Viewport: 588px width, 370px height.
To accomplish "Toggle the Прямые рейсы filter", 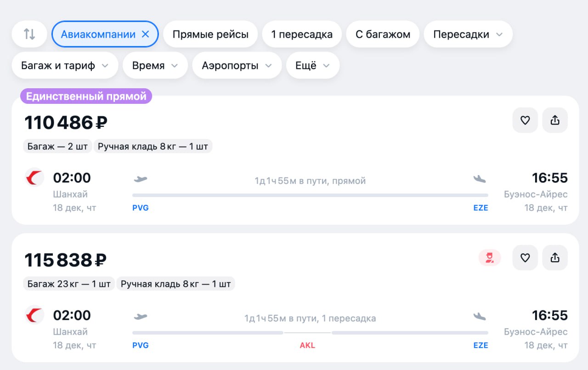I will (x=210, y=34).
